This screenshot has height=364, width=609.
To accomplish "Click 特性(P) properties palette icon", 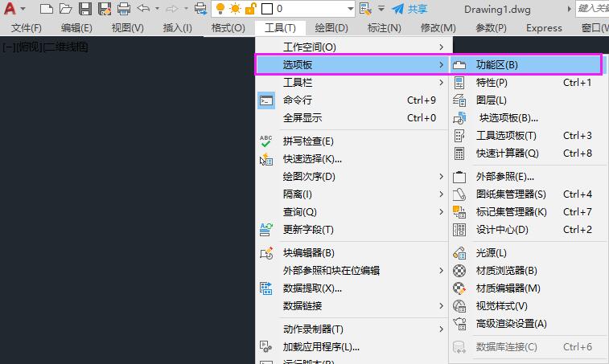I will pyautogui.click(x=459, y=82).
